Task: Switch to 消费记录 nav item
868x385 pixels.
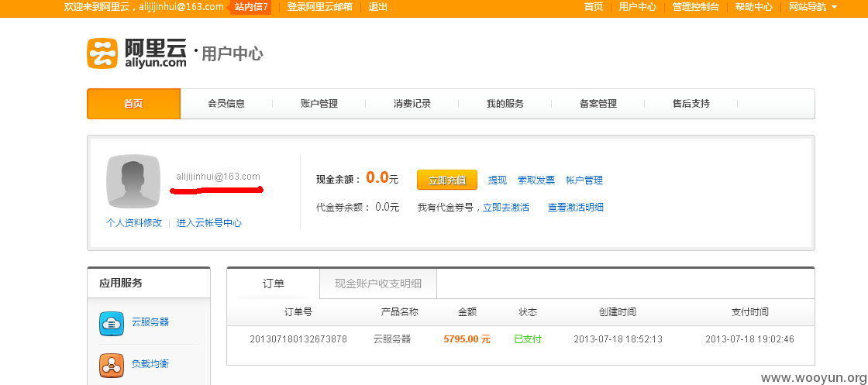Action: pos(412,104)
